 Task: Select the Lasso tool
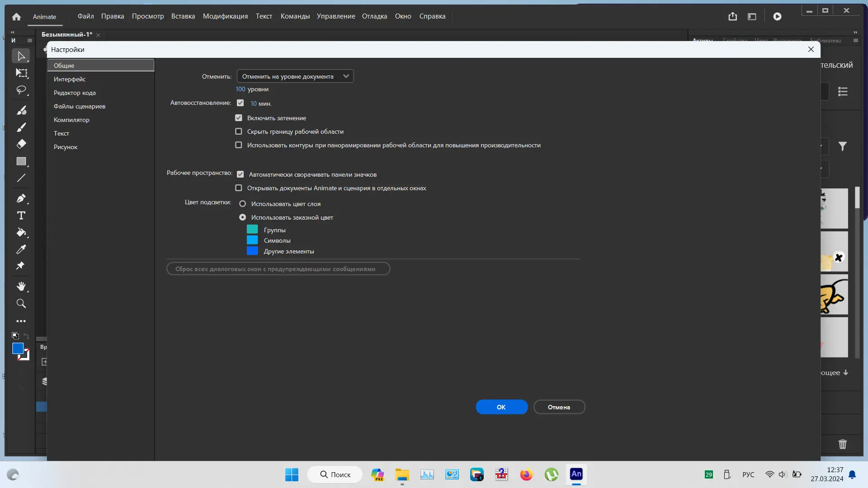(21, 90)
